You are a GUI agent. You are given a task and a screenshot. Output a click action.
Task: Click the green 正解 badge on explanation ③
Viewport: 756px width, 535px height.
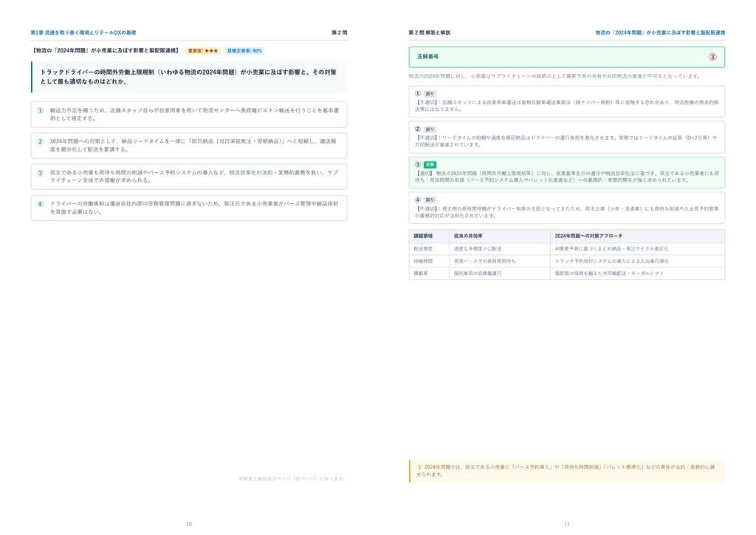pos(430,165)
